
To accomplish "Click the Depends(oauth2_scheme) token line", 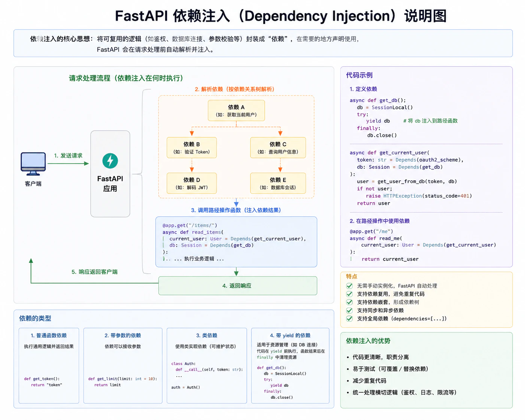I will 410,160.
